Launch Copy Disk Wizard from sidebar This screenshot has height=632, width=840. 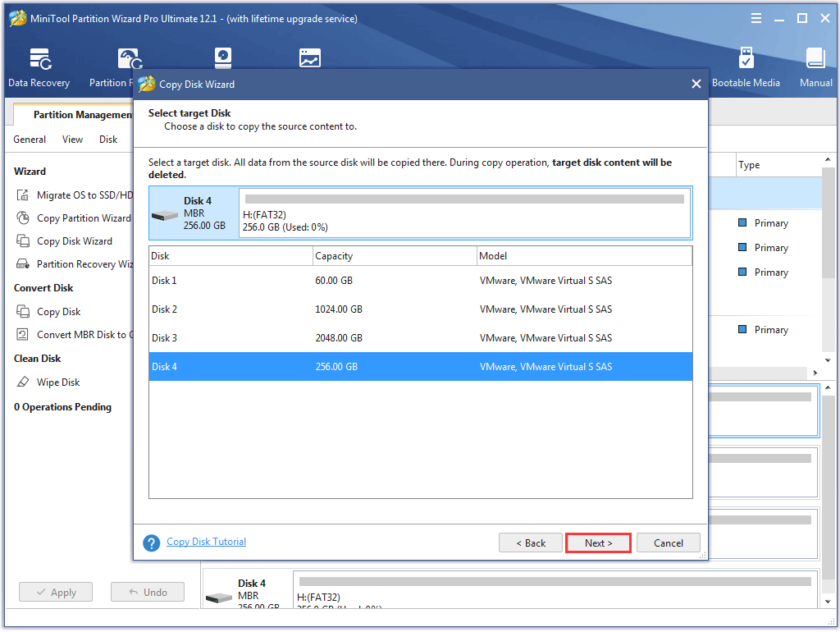point(75,241)
